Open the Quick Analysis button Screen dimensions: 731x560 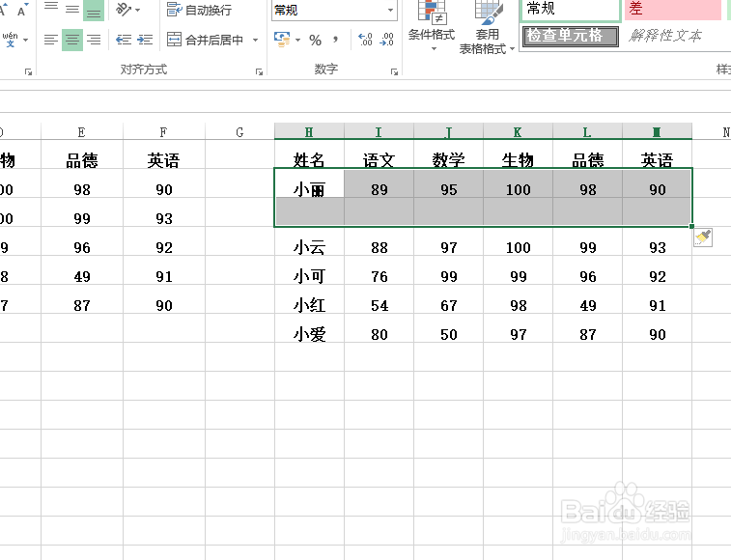703,238
